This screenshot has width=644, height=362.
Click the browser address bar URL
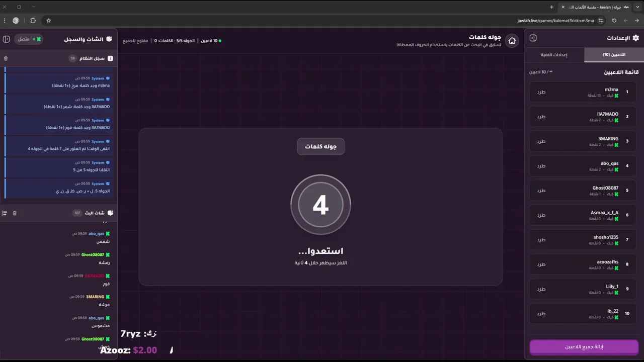click(x=555, y=21)
